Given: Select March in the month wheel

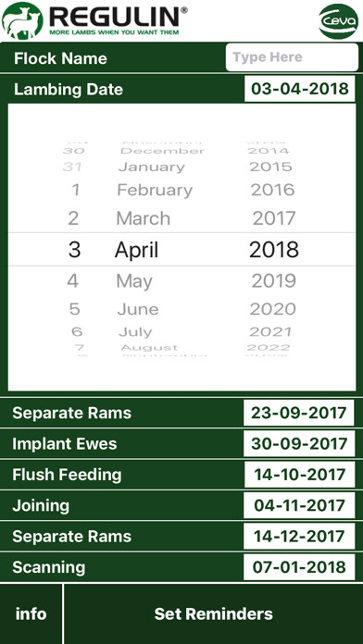Looking at the screenshot, I should pos(143,218).
